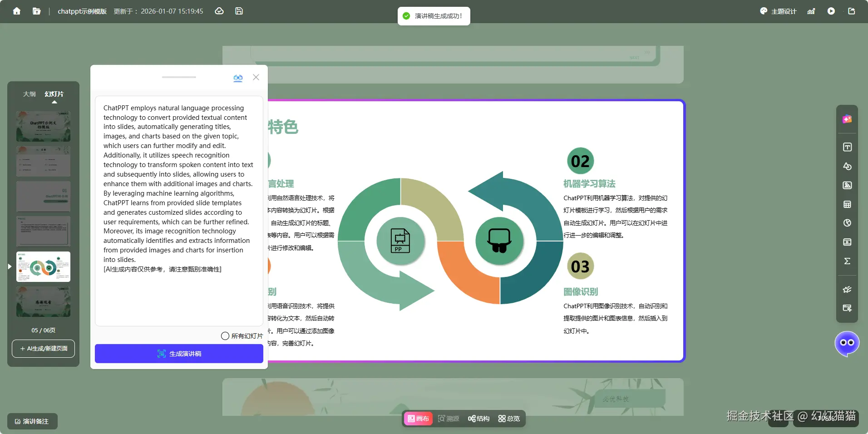Screen dimensions: 868x434
Task: Click the cloud sync status icon
Action: 219,11
